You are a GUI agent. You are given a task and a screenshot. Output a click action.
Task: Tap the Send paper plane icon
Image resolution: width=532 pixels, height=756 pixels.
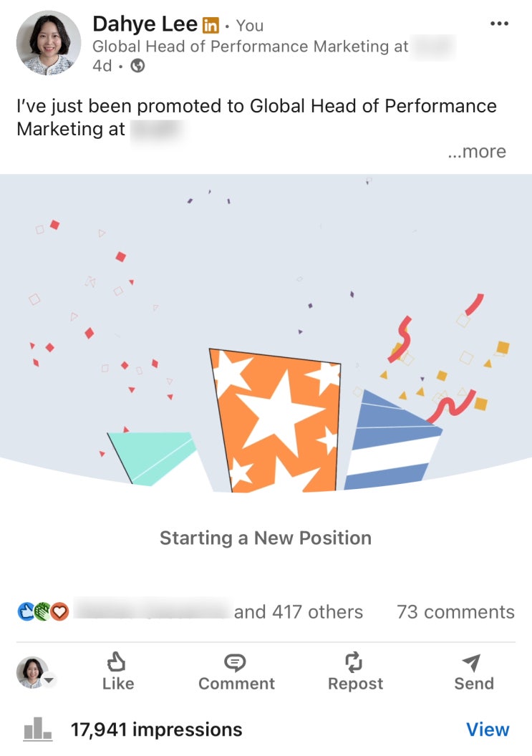tap(471, 662)
